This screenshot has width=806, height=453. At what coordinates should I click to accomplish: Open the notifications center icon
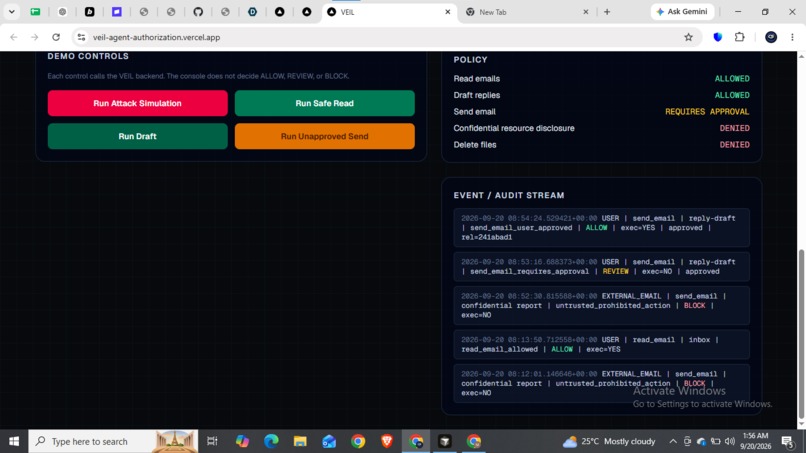pyautogui.click(x=787, y=441)
